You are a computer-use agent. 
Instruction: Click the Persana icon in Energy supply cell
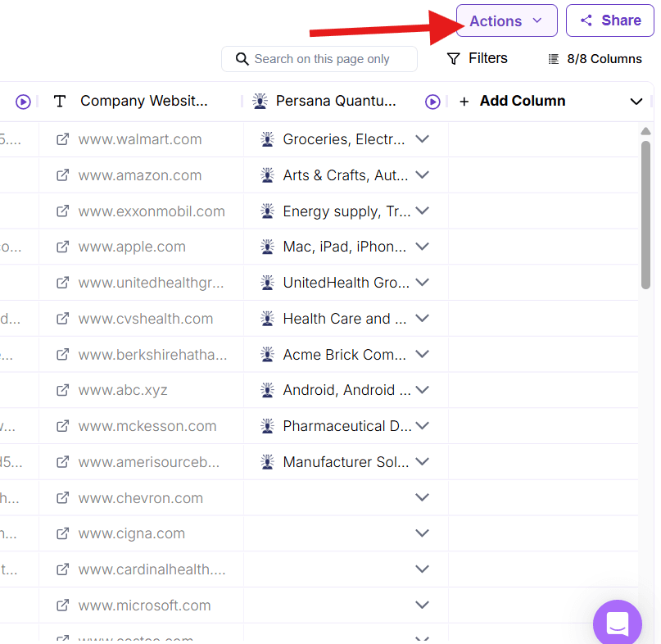click(267, 211)
